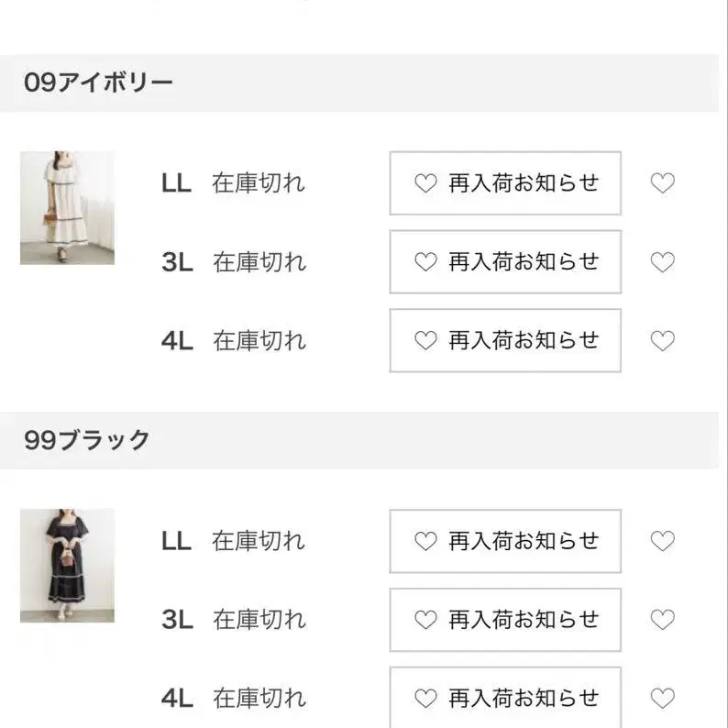
Task: Click 再入荷お知らせ for Black 4L
Action: click(505, 698)
